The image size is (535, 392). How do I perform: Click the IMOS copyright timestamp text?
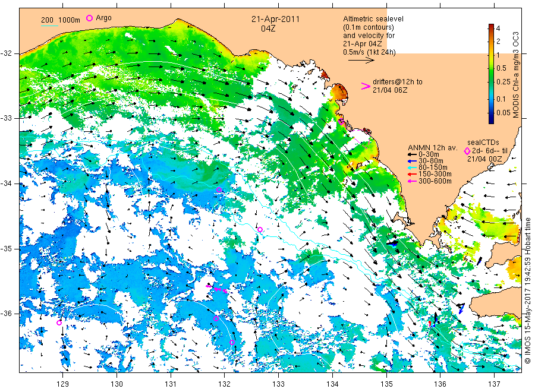pos(527,290)
